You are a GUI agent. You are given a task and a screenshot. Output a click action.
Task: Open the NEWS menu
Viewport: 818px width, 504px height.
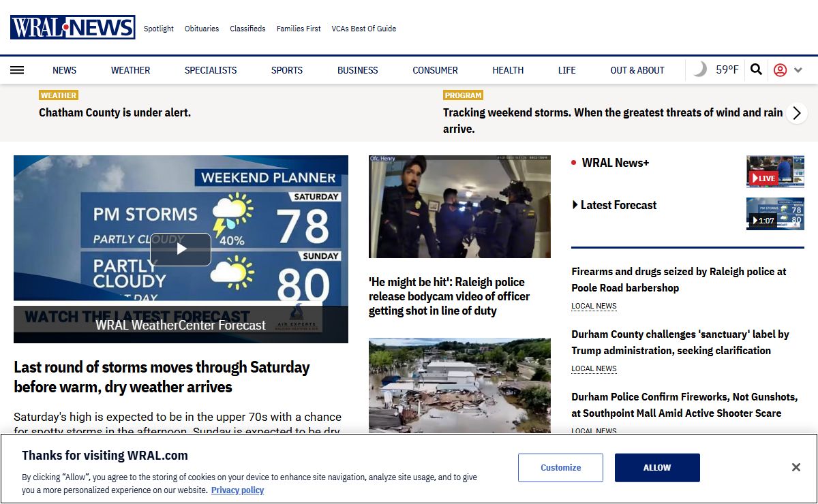click(x=65, y=70)
